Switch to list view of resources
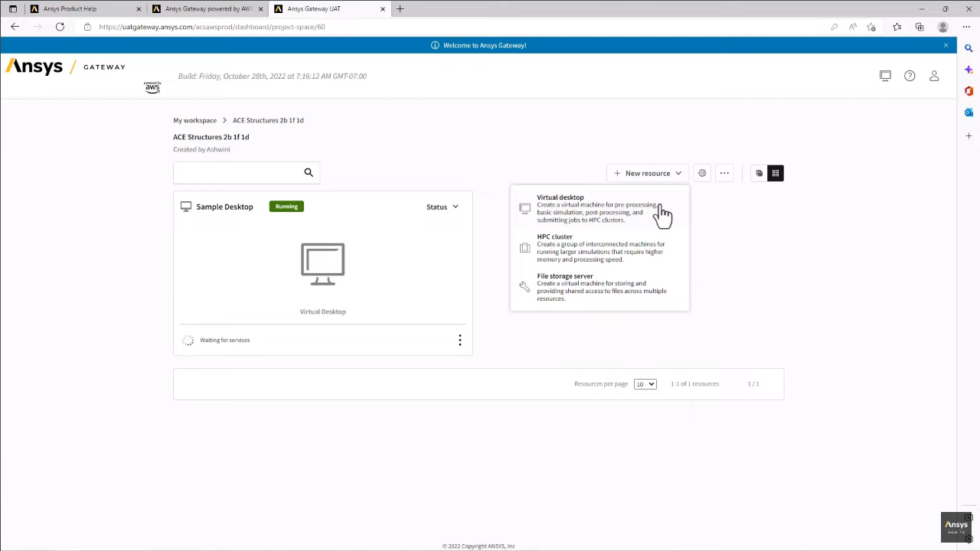This screenshot has height=551, width=980. click(759, 173)
